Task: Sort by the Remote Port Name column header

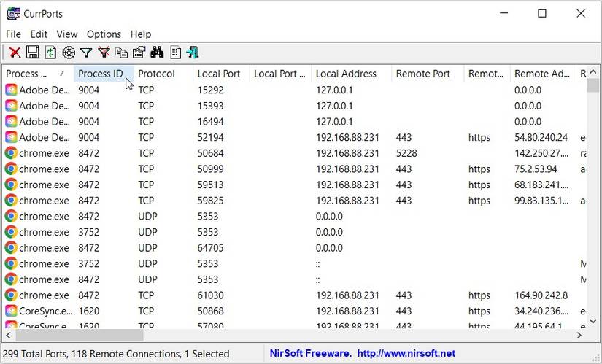Action: pyautogui.click(x=487, y=74)
